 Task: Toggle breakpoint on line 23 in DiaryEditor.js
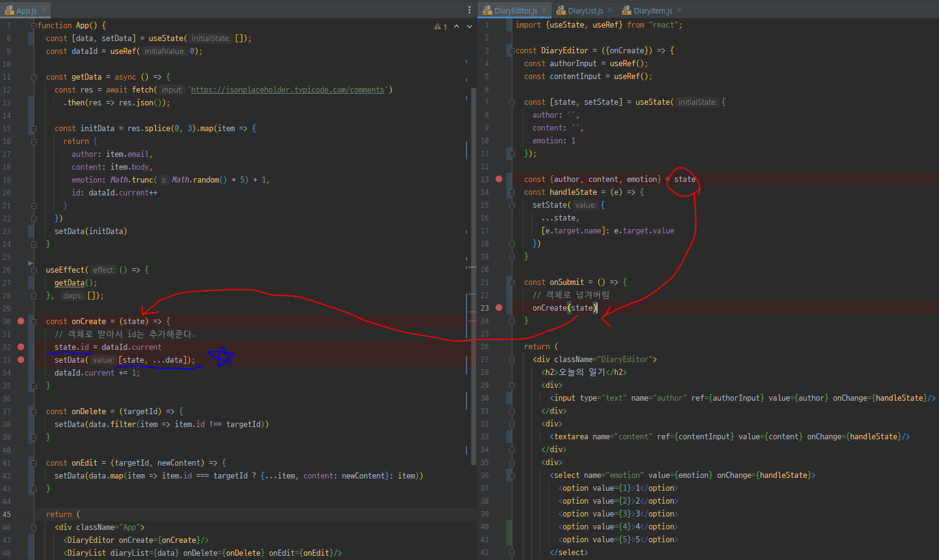coord(499,308)
